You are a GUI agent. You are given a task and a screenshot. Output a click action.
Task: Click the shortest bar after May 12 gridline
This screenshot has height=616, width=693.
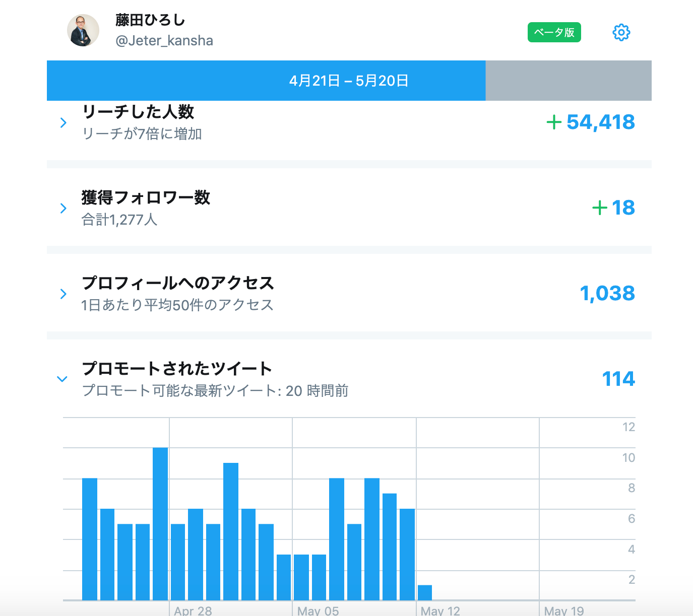(x=425, y=592)
